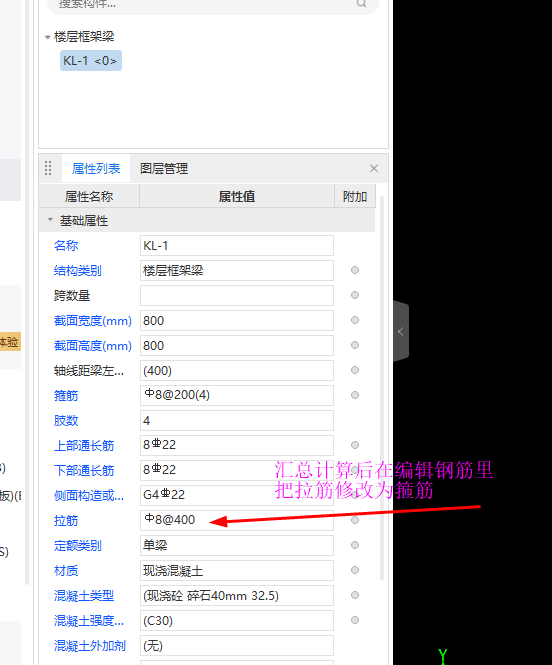Click the 材质 property label
Viewport: 552px width, 665px height.
[x=66, y=571]
